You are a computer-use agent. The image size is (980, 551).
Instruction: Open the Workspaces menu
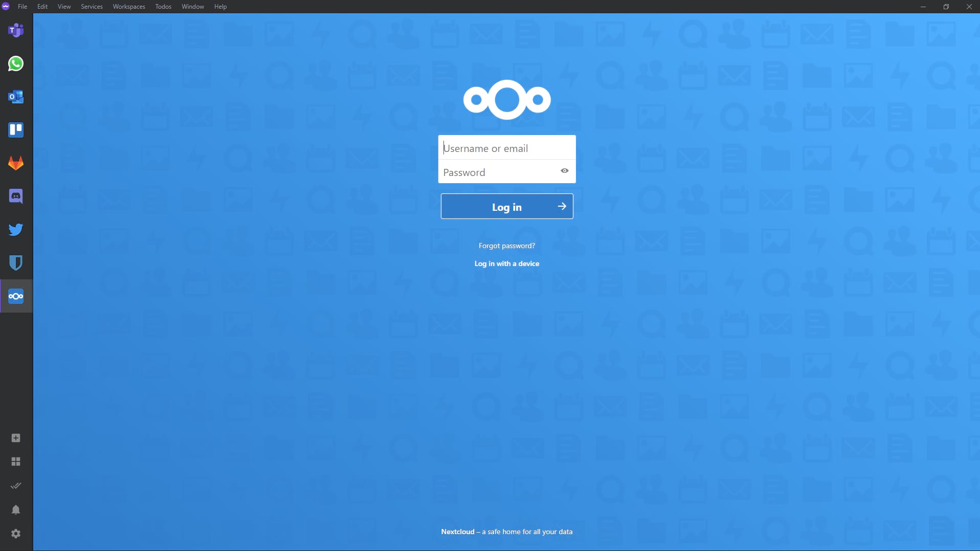click(x=128, y=7)
